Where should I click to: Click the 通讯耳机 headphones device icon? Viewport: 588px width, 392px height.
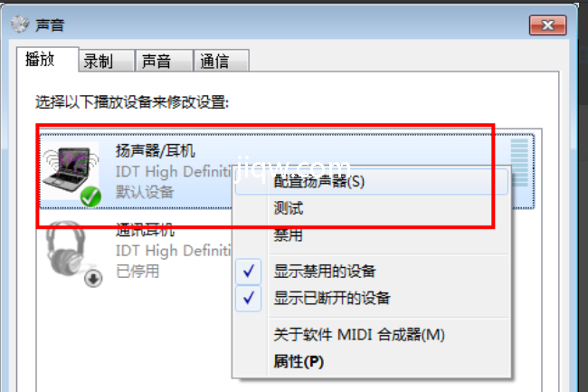tap(66, 248)
